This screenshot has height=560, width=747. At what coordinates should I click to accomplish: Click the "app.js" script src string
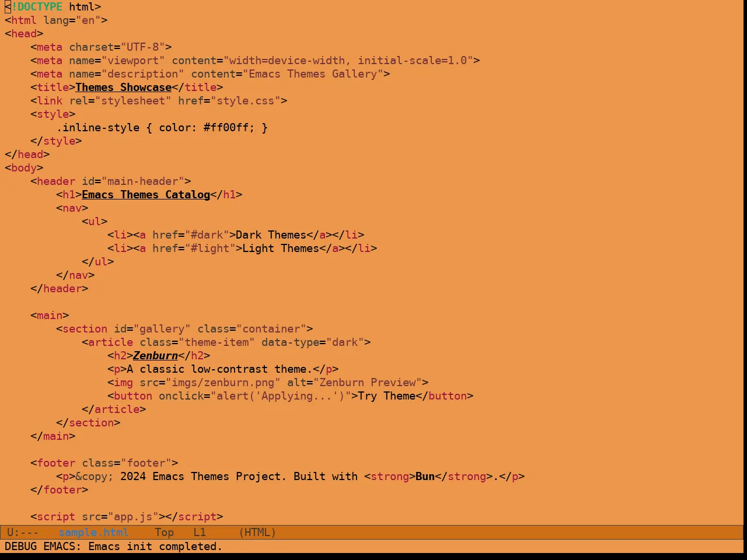[x=133, y=517]
